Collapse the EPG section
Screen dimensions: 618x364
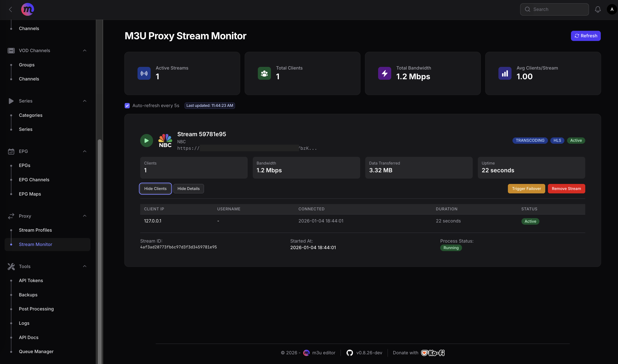(x=85, y=151)
